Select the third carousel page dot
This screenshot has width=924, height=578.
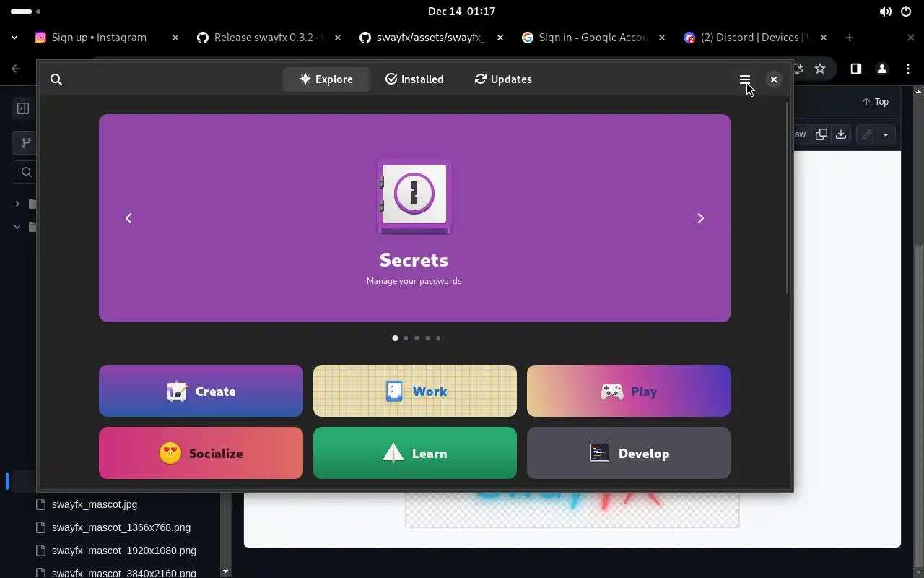(417, 337)
